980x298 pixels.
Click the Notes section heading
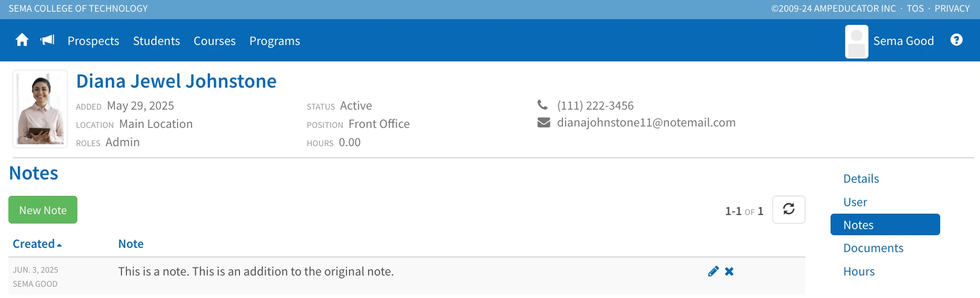(x=34, y=173)
